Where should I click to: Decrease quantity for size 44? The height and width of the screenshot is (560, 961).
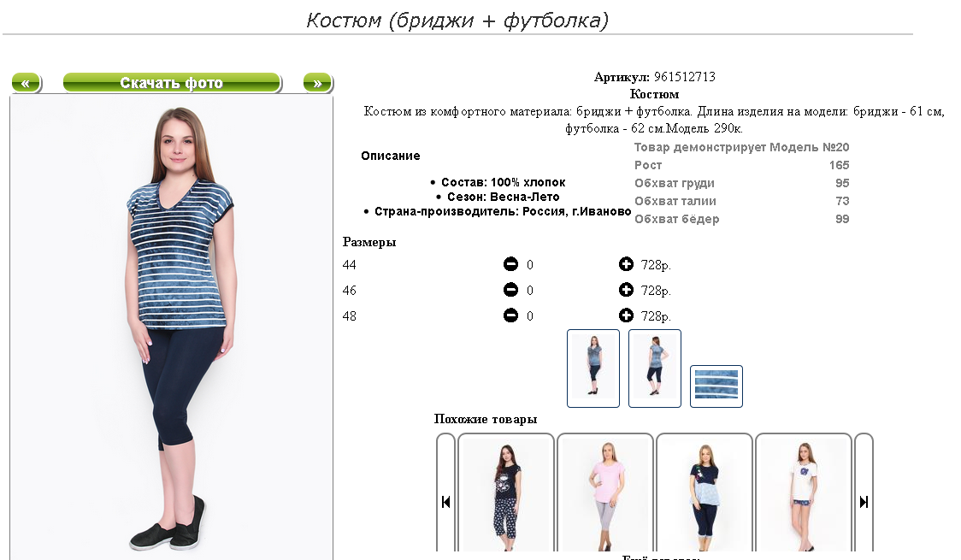[510, 264]
